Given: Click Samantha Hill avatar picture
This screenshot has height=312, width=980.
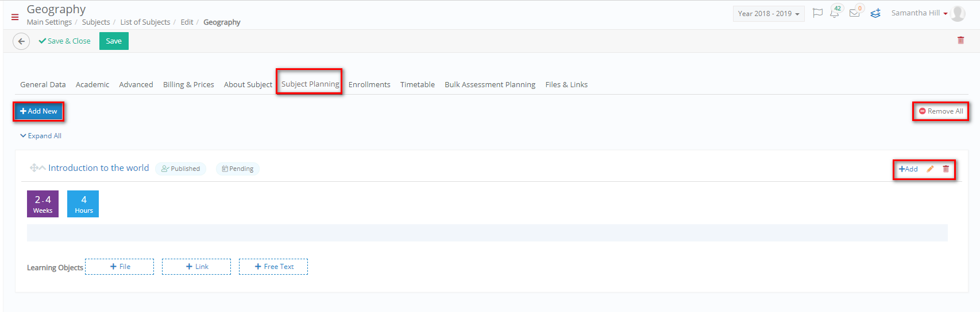Looking at the screenshot, I should coord(958,13).
